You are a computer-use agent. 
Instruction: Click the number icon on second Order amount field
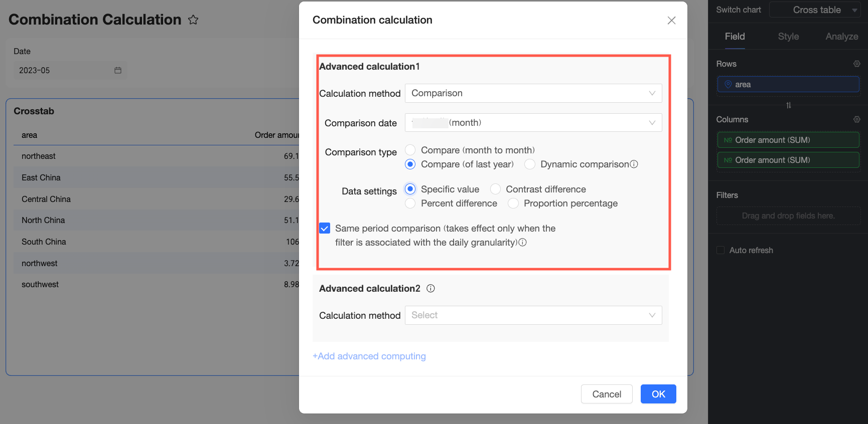coord(728,160)
